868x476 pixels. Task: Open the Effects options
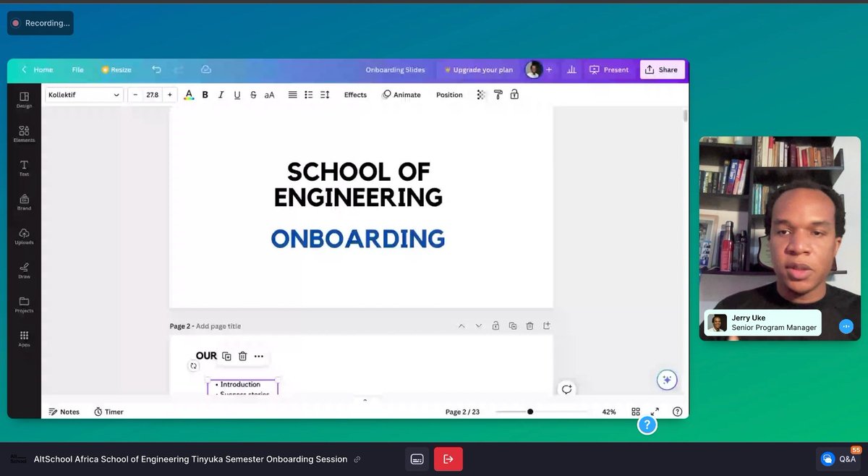[x=355, y=95]
